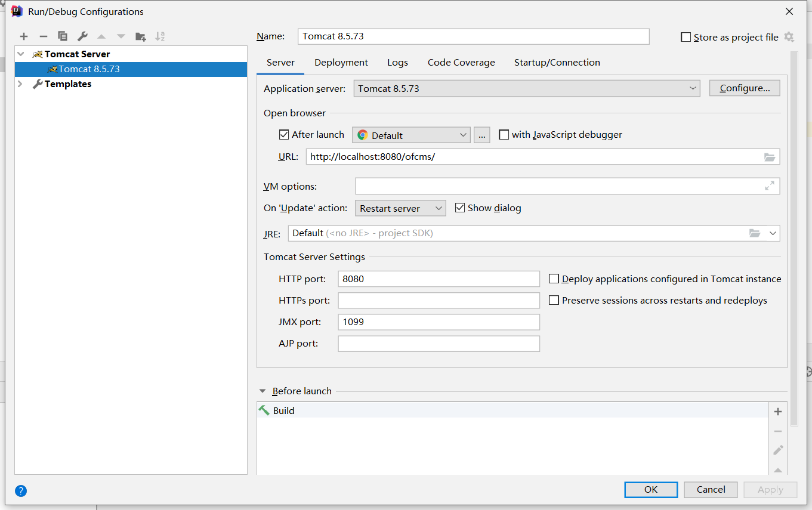
Task: Confirm with the OK button
Action: (x=651, y=490)
